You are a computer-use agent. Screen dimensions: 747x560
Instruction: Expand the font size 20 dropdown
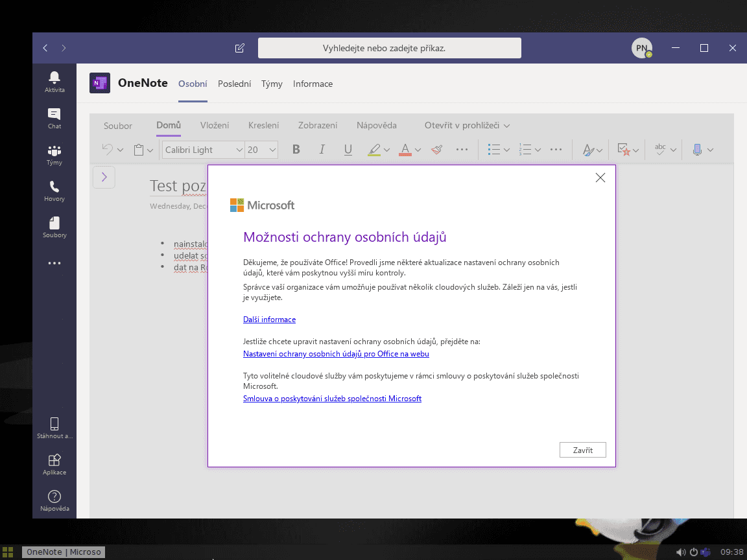[x=261, y=149]
